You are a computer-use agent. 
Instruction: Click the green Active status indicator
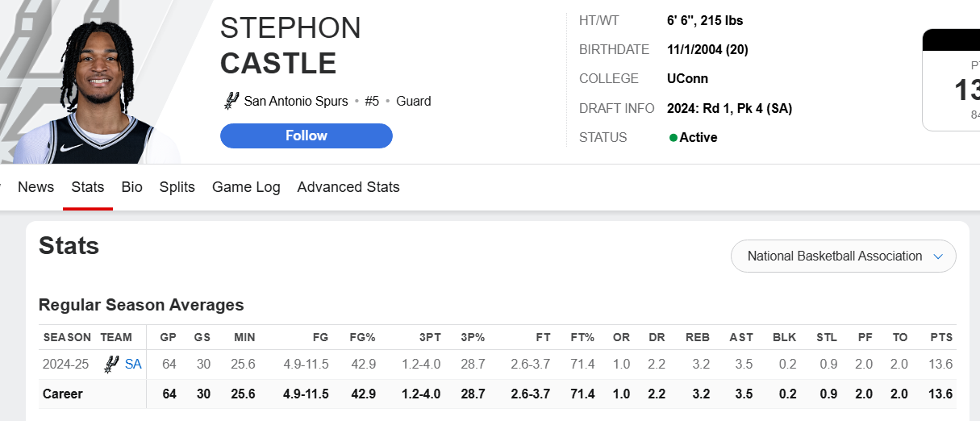(x=673, y=138)
